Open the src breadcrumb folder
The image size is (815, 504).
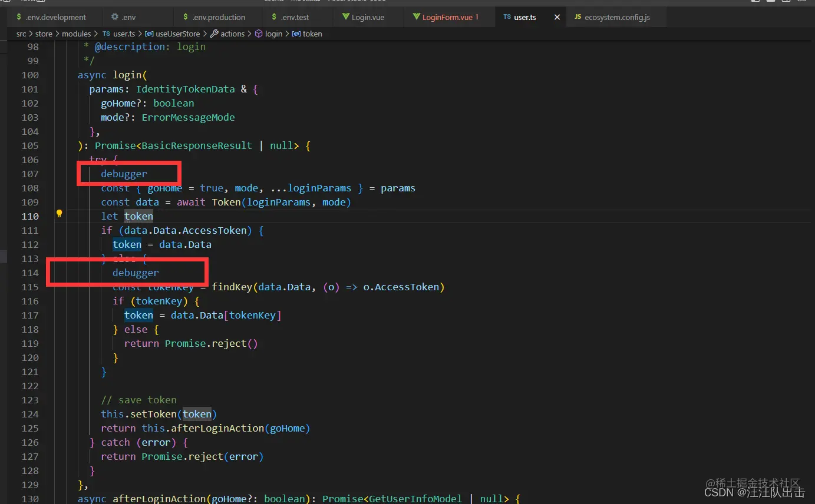[21, 34]
